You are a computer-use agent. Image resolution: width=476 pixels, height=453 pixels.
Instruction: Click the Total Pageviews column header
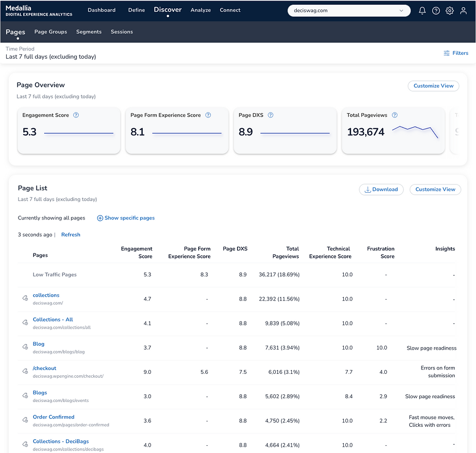coord(286,252)
